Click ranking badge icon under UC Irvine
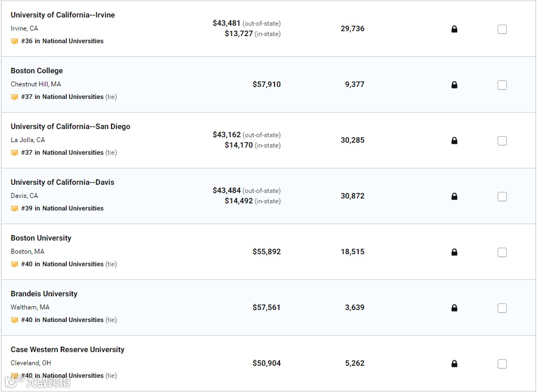The height and width of the screenshot is (392, 537). coord(15,41)
